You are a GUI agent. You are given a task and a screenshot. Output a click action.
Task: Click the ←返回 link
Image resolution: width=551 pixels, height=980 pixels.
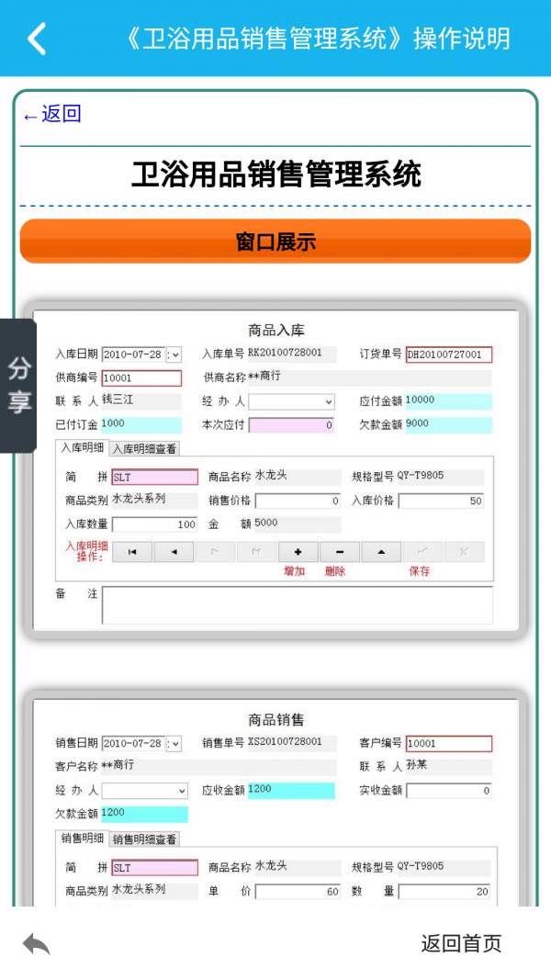point(52,114)
